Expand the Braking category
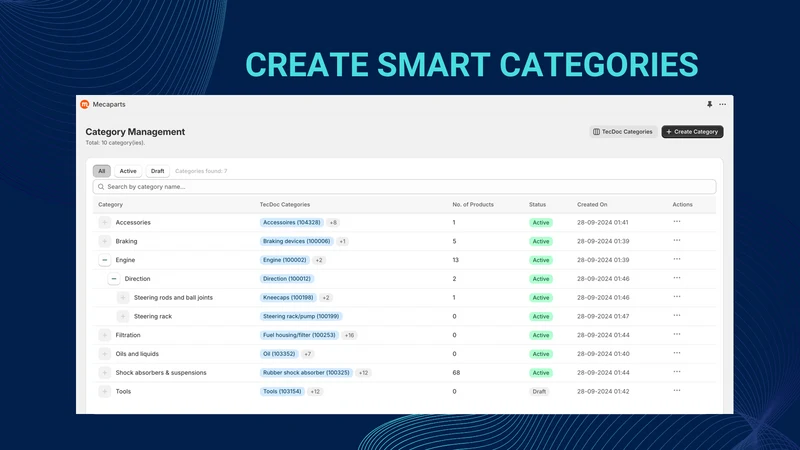This screenshot has height=450, width=800. click(x=105, y=241)
